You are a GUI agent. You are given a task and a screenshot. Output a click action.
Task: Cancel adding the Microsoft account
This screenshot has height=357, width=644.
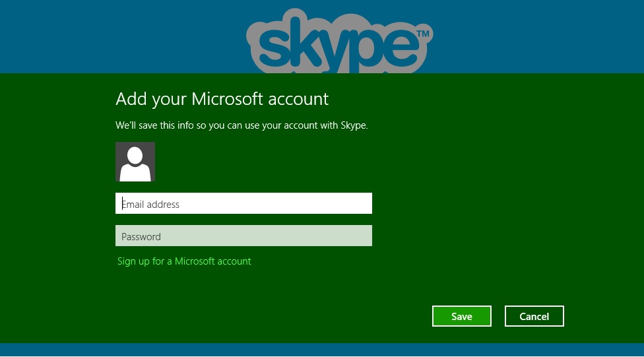(x=534, y=316)
